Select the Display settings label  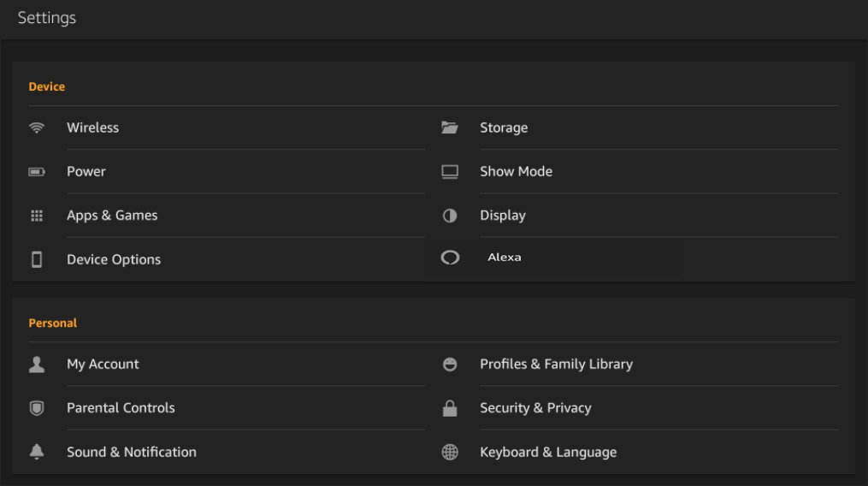(503, 216)
